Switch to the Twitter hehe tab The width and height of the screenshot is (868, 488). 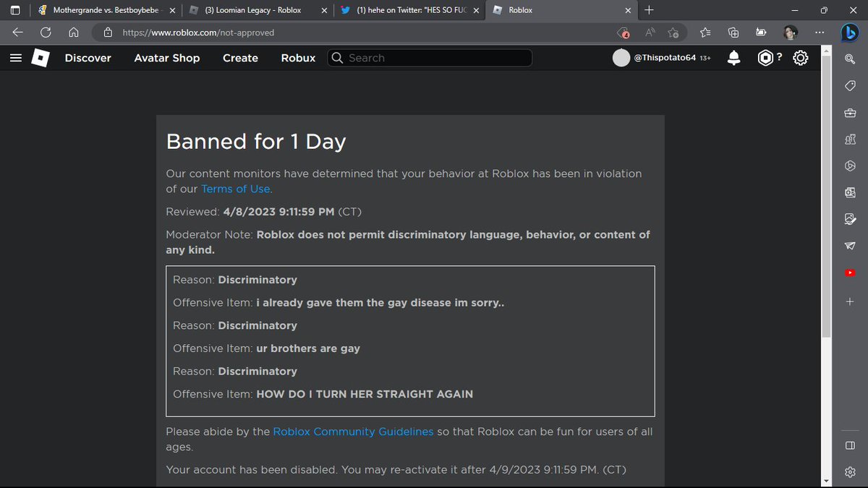click(405, 10)
